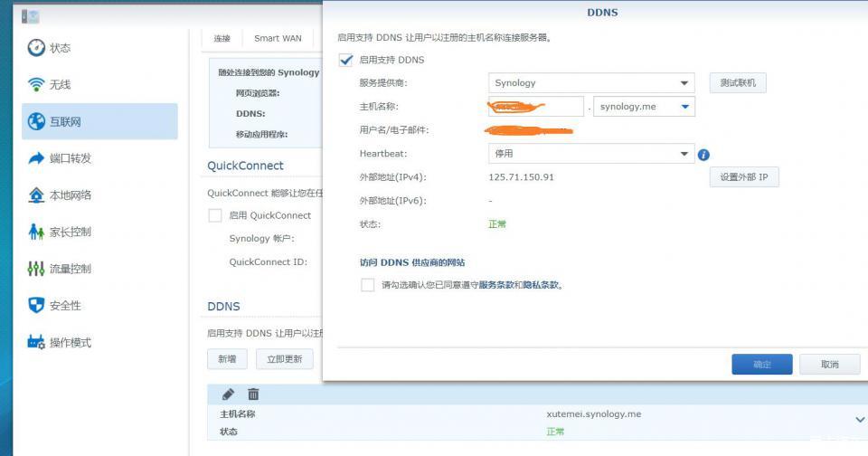Cancel the dialog with 取消 button
This screenshot has height=456, width=868.
click(x=830, y=364)
